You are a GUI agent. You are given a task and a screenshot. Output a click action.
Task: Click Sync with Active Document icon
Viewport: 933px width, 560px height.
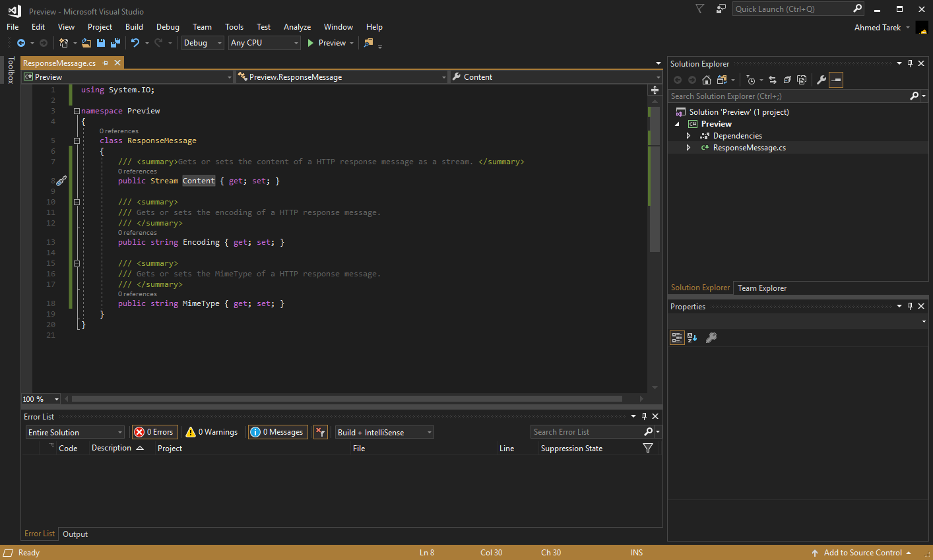[773, 80]
